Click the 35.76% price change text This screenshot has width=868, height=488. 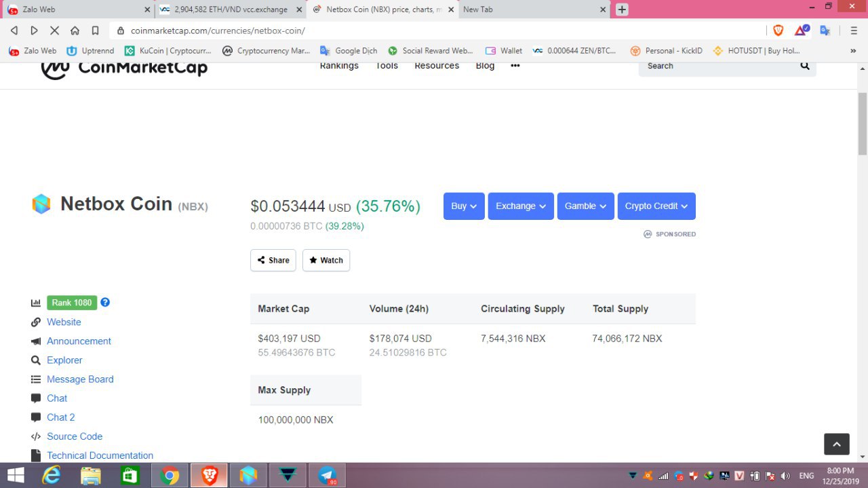(x=388, y=206)
